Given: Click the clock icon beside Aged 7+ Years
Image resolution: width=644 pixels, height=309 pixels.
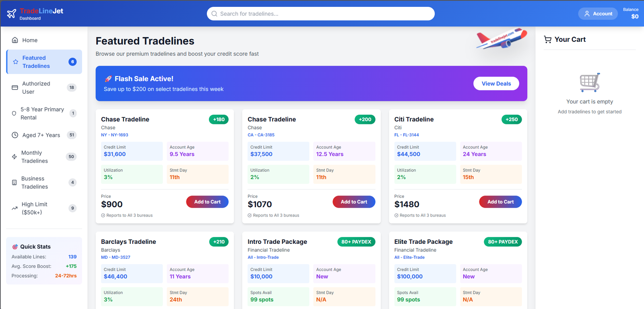Looking at the screenshot, I should [15, 135].
